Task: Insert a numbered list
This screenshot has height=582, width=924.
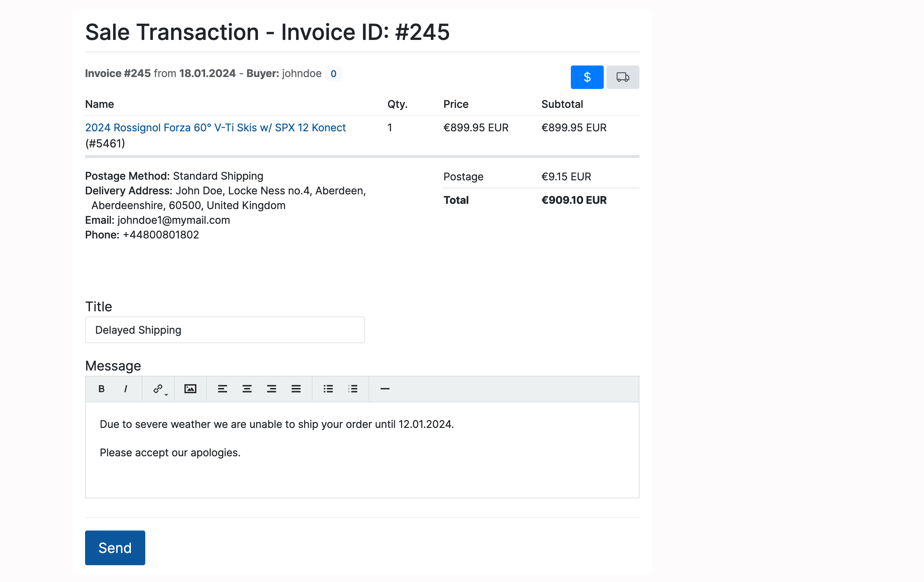Action: click(353, 389)
